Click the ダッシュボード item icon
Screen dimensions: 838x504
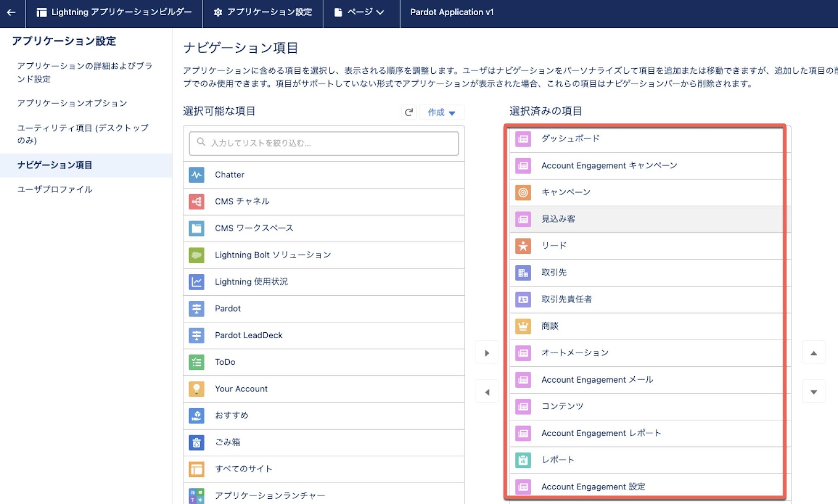click(523, 139)
